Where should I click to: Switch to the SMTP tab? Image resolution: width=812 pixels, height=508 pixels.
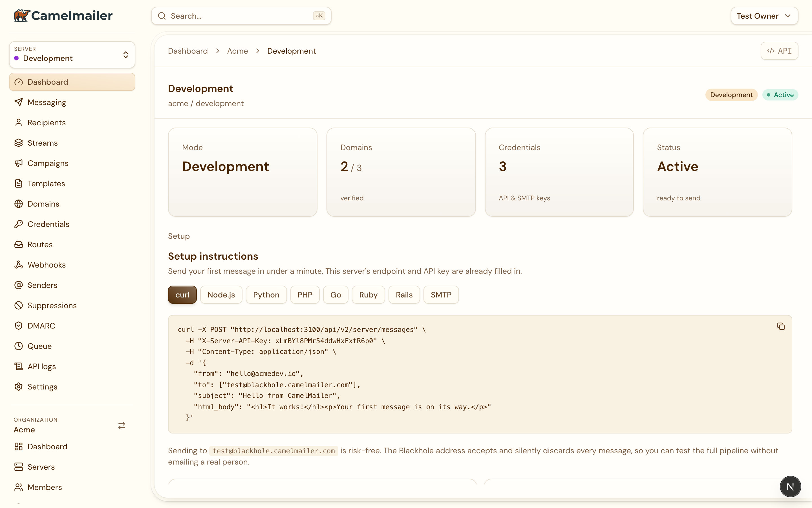pyautogui.click(x=441, y=295)
